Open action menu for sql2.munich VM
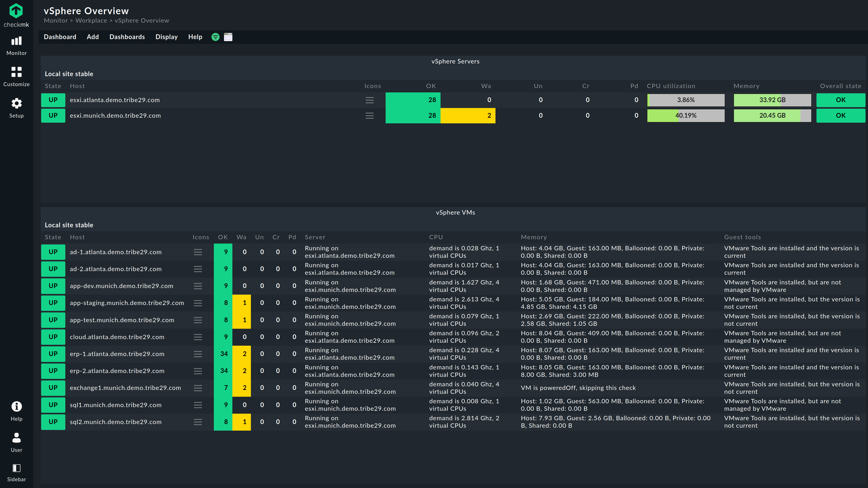The width and height of the screenshot is (868, 488). point(198,422)
